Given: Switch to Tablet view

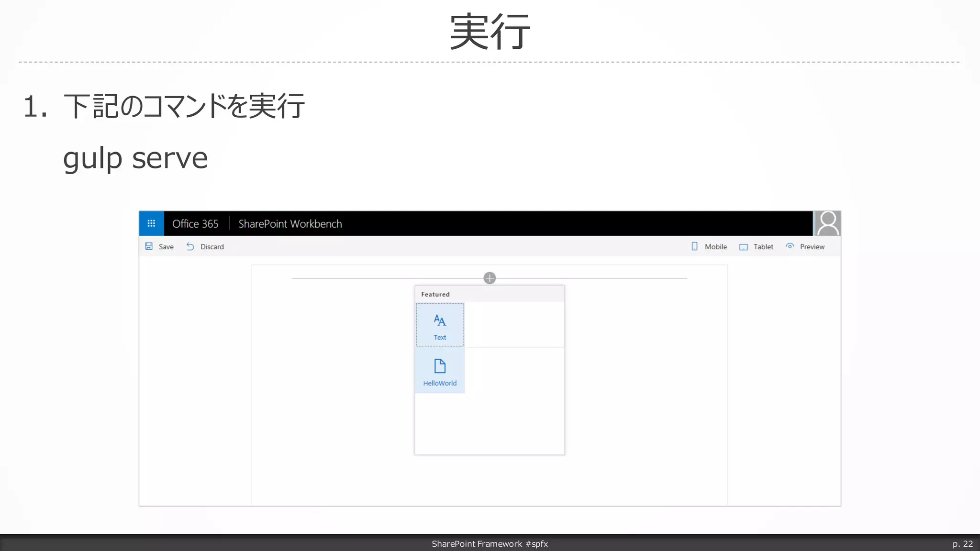Looking at the screenshot, I should tap(763, 247).
